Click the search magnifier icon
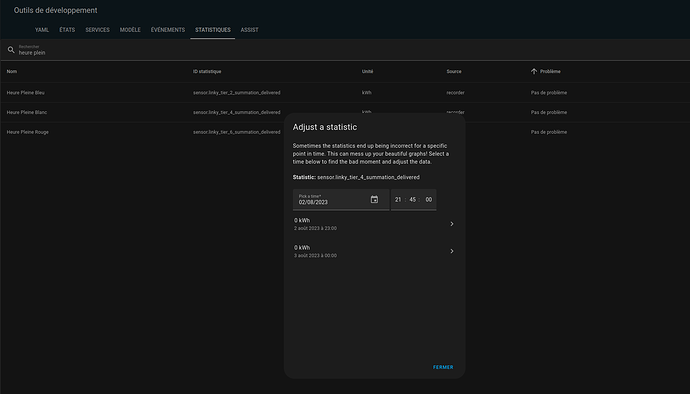The image size is (690, 394). click(11, 50)
